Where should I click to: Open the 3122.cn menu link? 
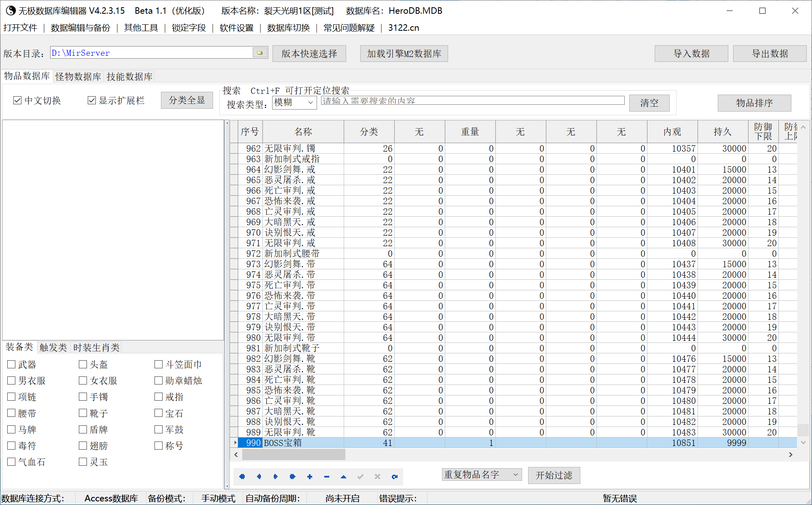click(x=404, y=27)
